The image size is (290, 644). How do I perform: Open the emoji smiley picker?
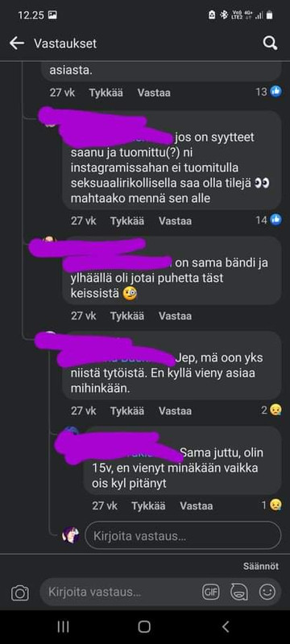pyautogui.click(x=267, y=592)
